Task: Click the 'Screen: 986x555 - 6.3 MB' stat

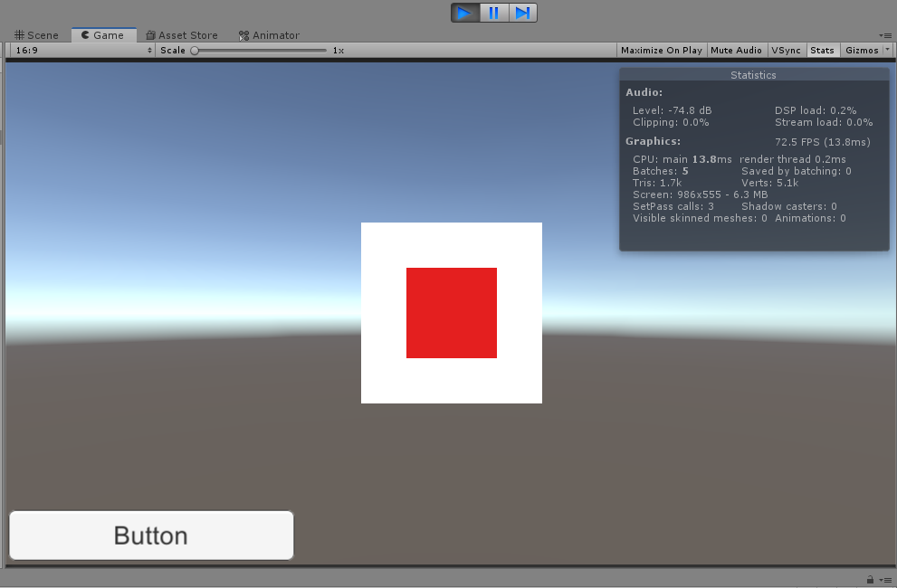Action: coord(701,194)
